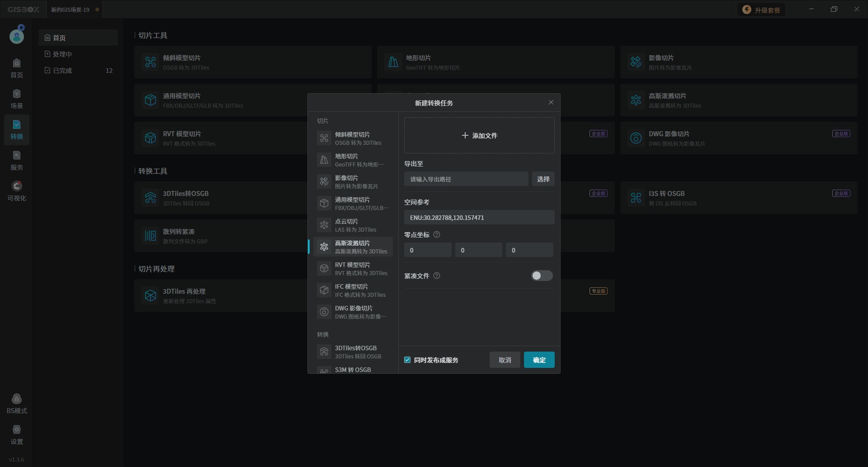This screenshot has height=467, width=868.
Task: Switch to BS模式 in the sidebar
Action: [x=17, y=404]
